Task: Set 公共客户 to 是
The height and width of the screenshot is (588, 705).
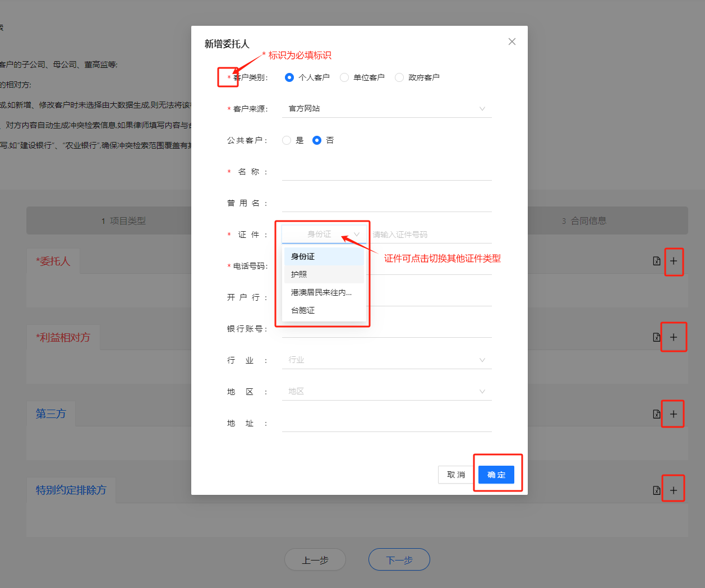Action: 287,140
